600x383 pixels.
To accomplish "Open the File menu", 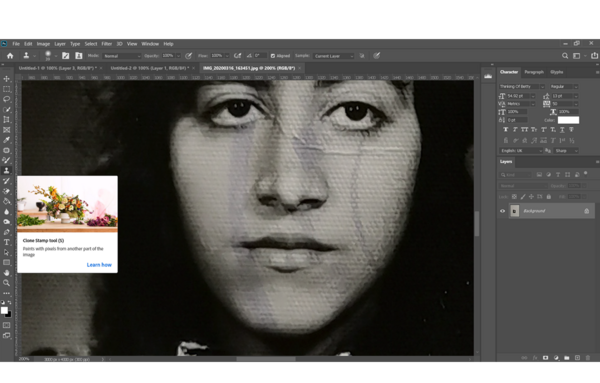I will pyautogui.click(x=16, y=44).
